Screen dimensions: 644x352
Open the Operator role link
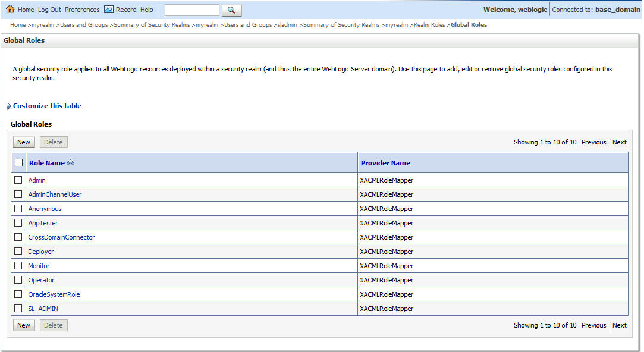tap(41, 280)
